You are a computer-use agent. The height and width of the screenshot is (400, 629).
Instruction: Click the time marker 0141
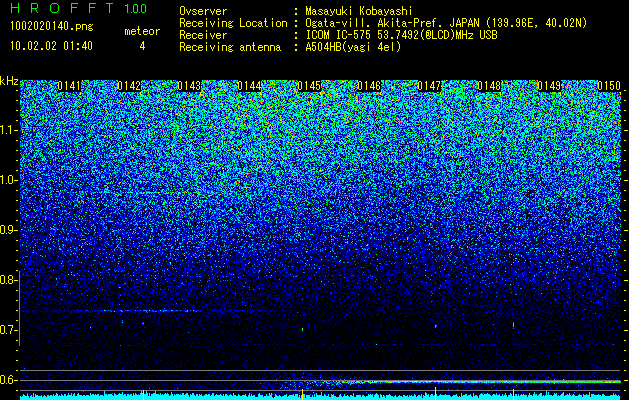click(69, 86)
